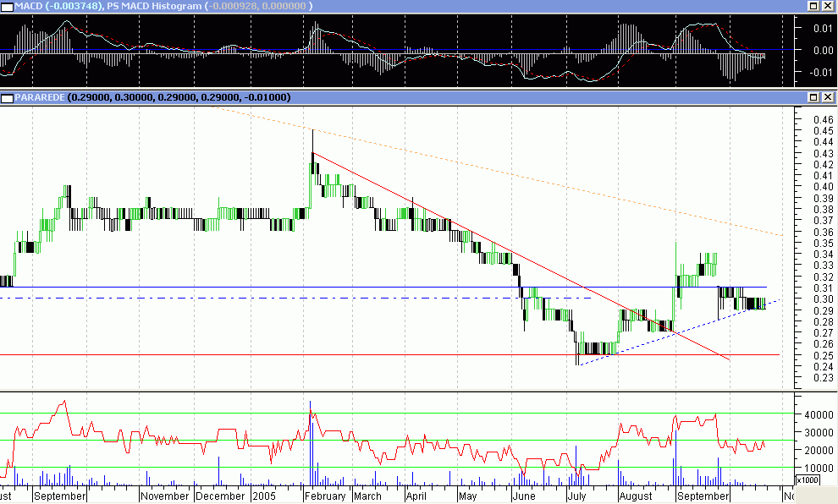Select the orange dotted descending line
Viewport: 838px width, 504px height.
pyautogui.click(x=497, y=171)
